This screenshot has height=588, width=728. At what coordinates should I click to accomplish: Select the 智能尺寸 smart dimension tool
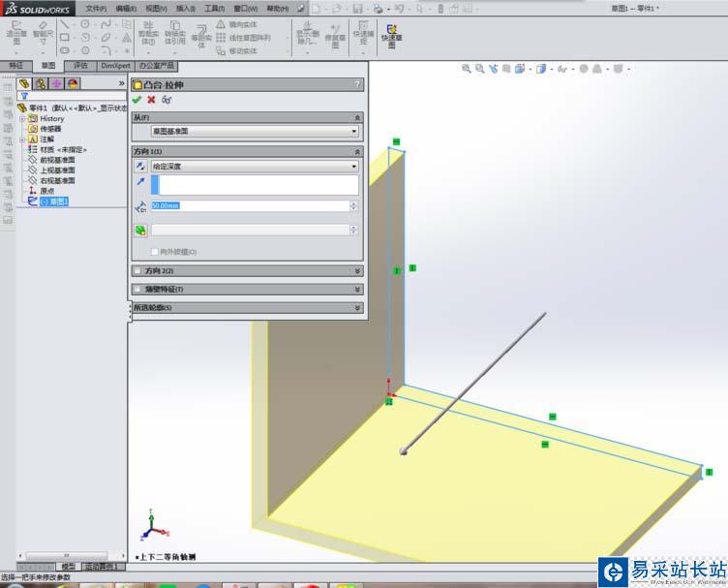[43, 34]
